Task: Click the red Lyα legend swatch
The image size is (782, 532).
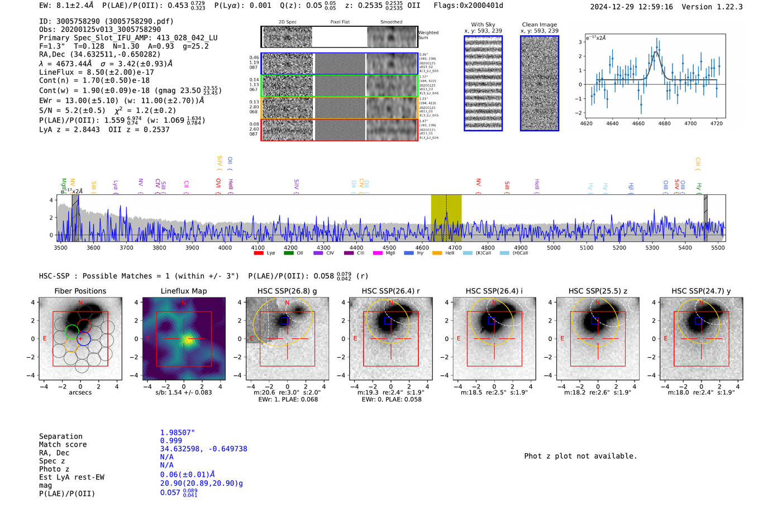Action: click(258, 253)
